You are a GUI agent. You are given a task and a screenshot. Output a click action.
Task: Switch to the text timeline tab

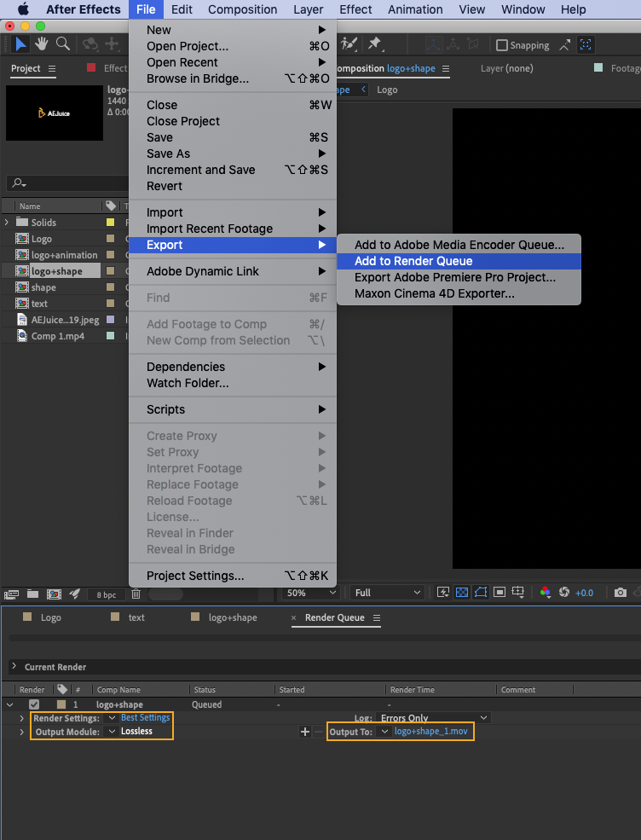tap(136, 617)
